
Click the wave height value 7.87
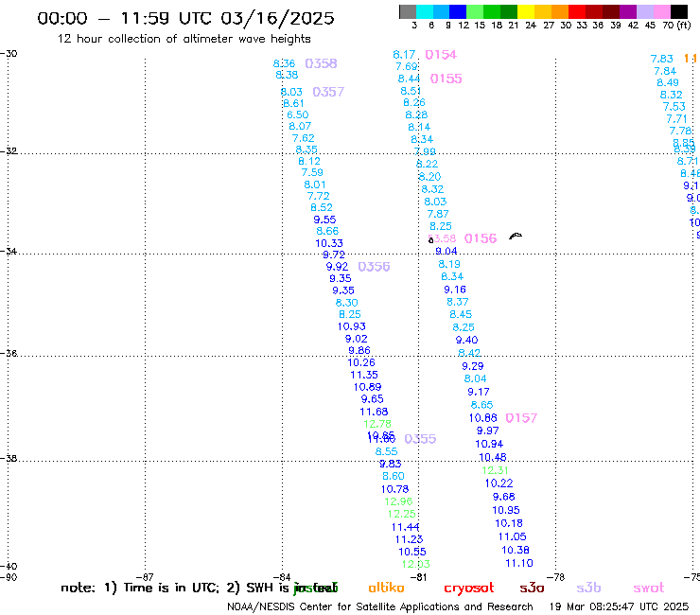(437, 214)
